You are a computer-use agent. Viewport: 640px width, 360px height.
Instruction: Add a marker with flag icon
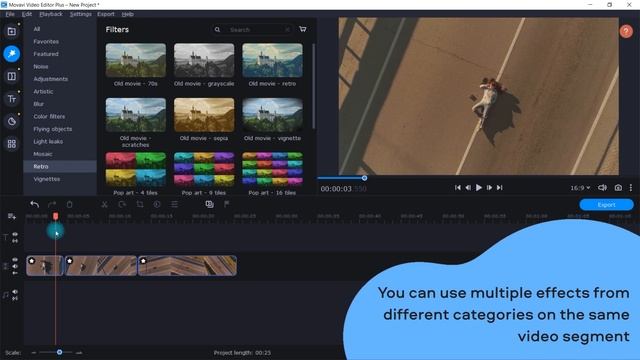(227, 204)
